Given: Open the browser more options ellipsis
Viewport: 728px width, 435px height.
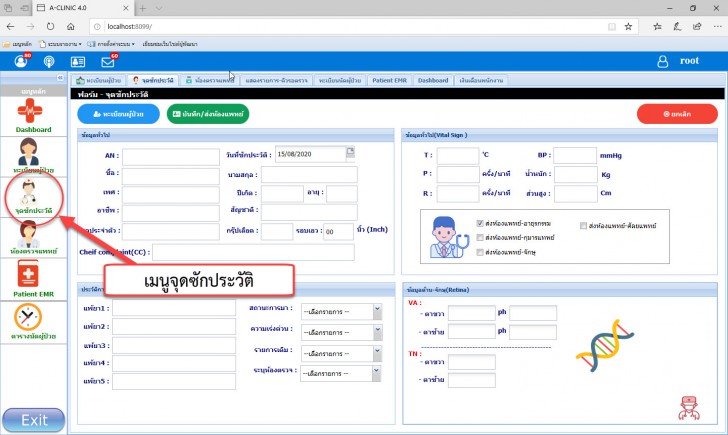Looking at the screenshot, I should (x=717, y=26).
